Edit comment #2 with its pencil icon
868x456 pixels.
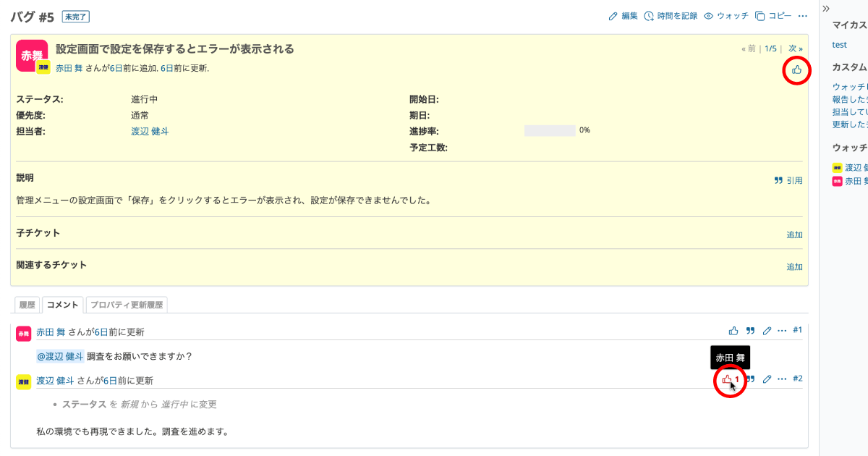pos(767,379)
